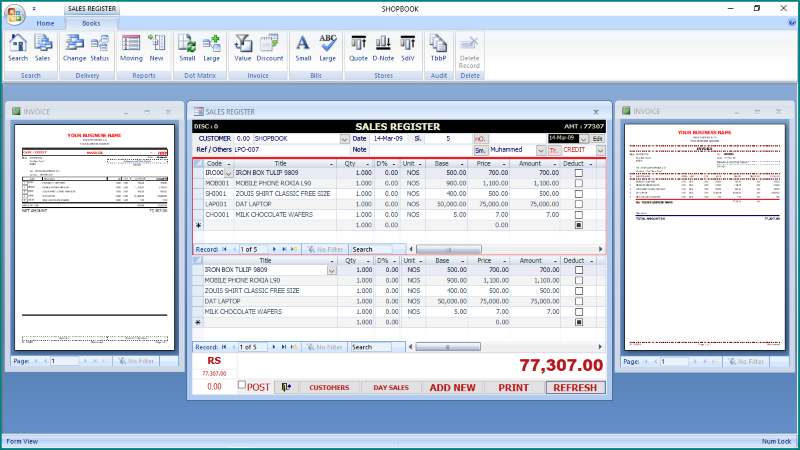Click the PRINT button

coord(514,387)
